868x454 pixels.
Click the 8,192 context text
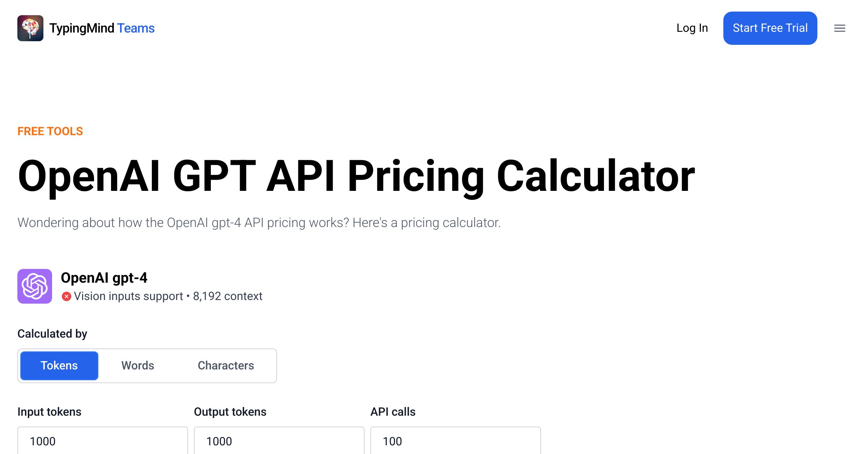(227, 296)
